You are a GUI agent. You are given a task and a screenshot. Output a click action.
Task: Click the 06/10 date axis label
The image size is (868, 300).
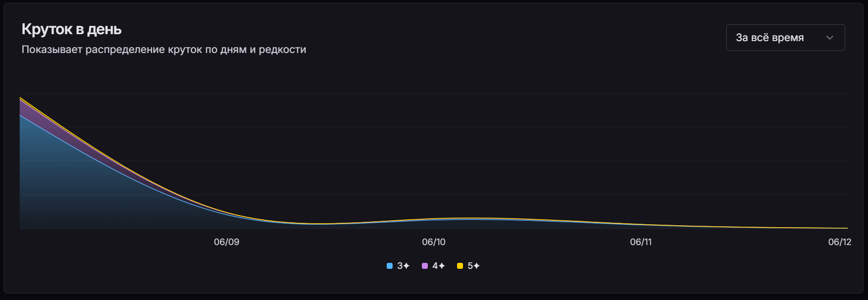coord(434,242)
